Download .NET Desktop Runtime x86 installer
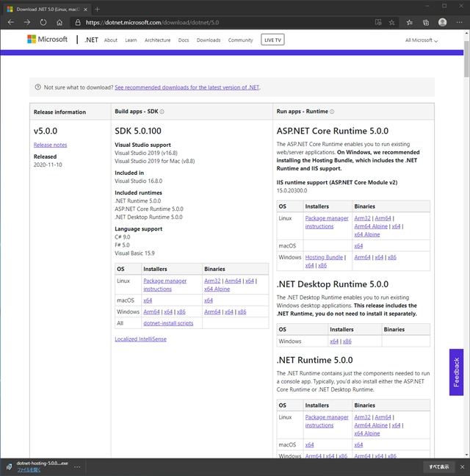The width and height of the screenshot is (470, 476). click(x=347, y=342)
